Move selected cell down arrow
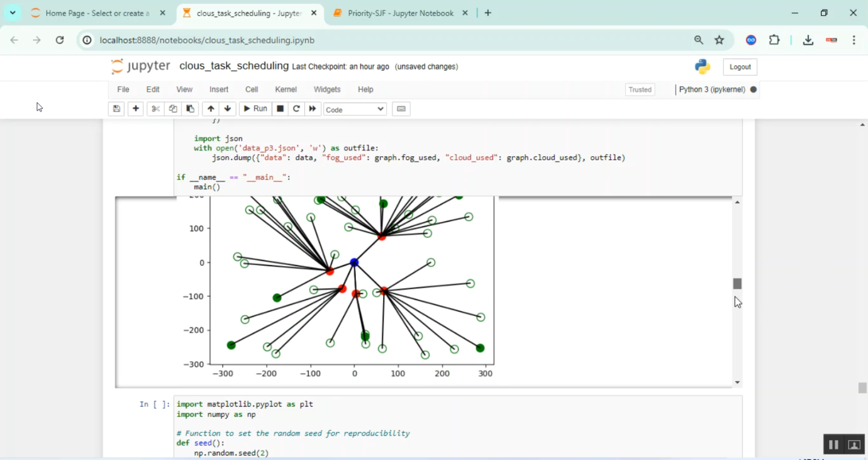868x460 pixels. 227,109
